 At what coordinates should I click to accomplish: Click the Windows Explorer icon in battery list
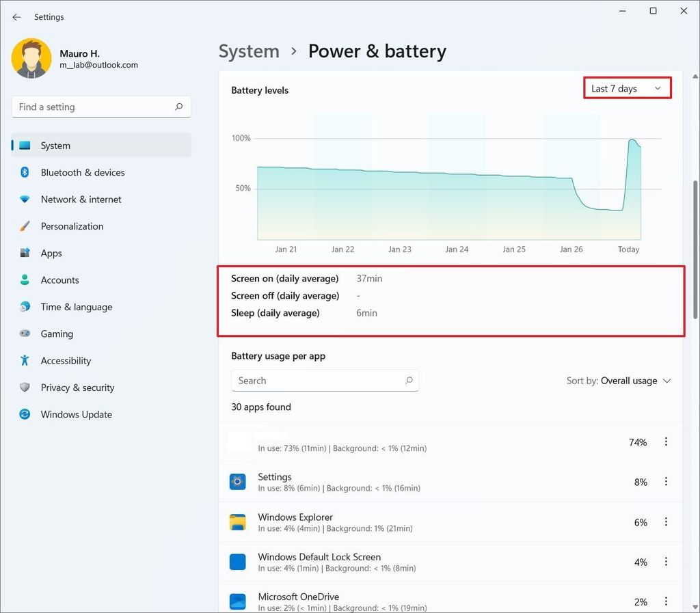(x=237, y=521)
